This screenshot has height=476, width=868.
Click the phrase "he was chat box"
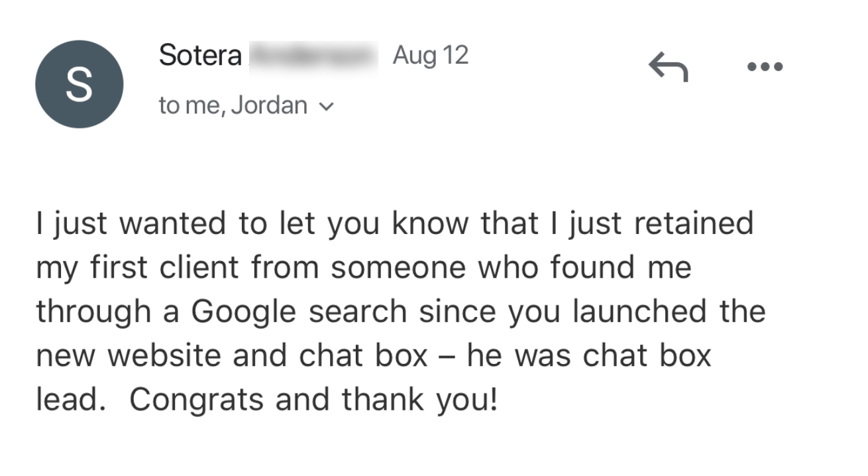click(x=588, y=356)
